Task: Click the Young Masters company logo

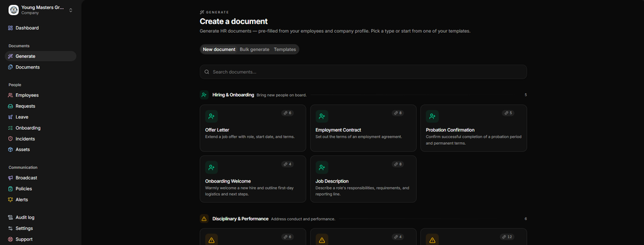Action: point(14,10)
